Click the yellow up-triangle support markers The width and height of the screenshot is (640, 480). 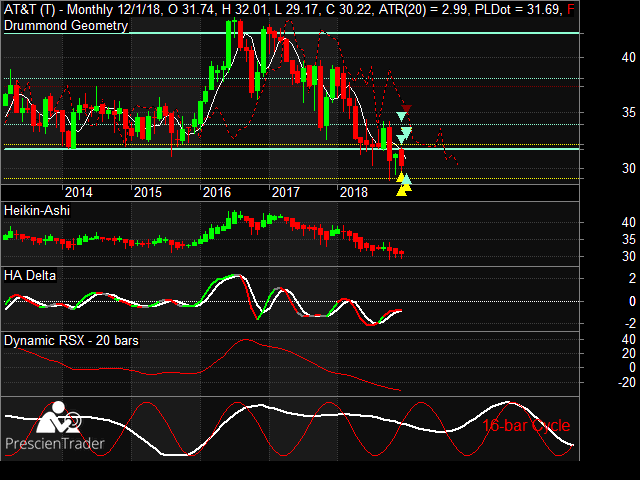[x=403, y=186]
